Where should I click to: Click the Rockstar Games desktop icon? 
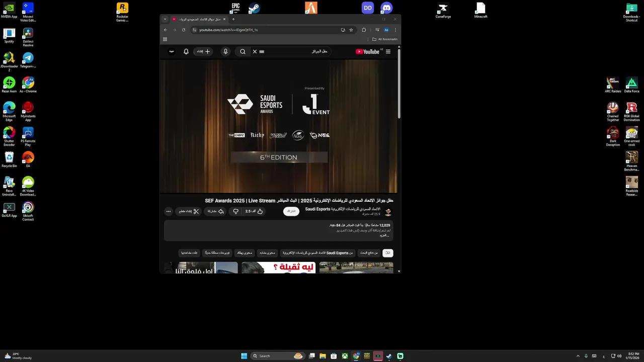point(122,12)
